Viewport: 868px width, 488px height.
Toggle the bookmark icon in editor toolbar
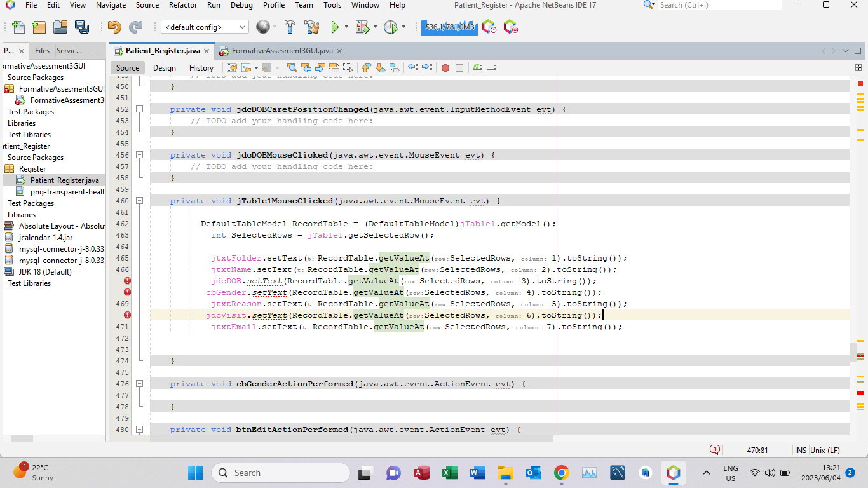pyautogui.click(x=395, y=68)
